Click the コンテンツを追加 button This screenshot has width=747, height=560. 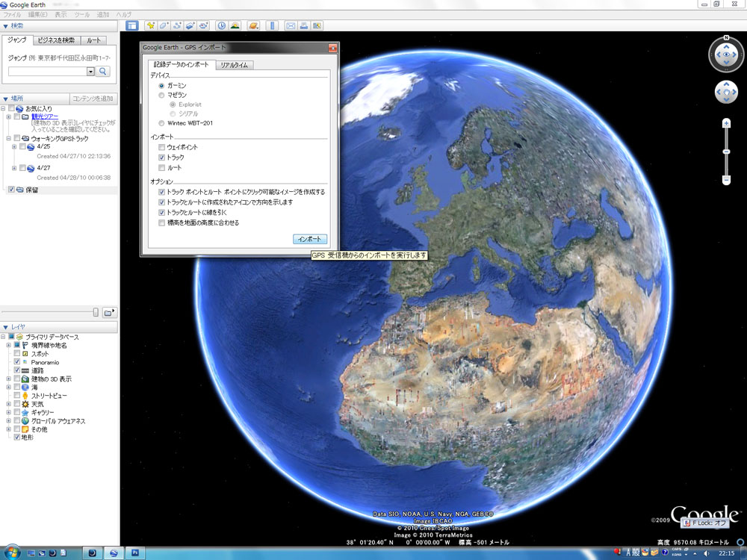point(93,99)
